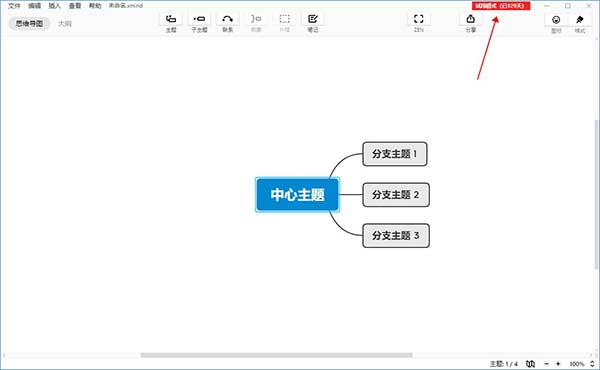Click the Subtopic (子主题) toolbar icon

click(x=199, y=19)
